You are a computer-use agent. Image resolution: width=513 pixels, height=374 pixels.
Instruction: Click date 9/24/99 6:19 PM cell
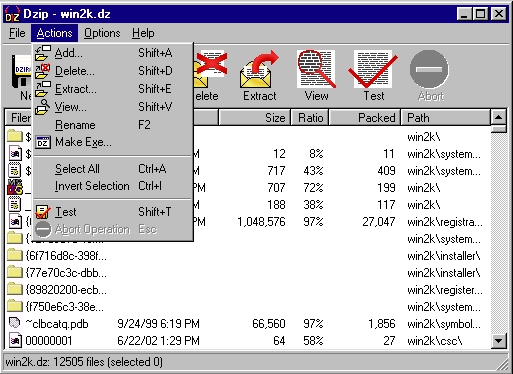point(158,324)
